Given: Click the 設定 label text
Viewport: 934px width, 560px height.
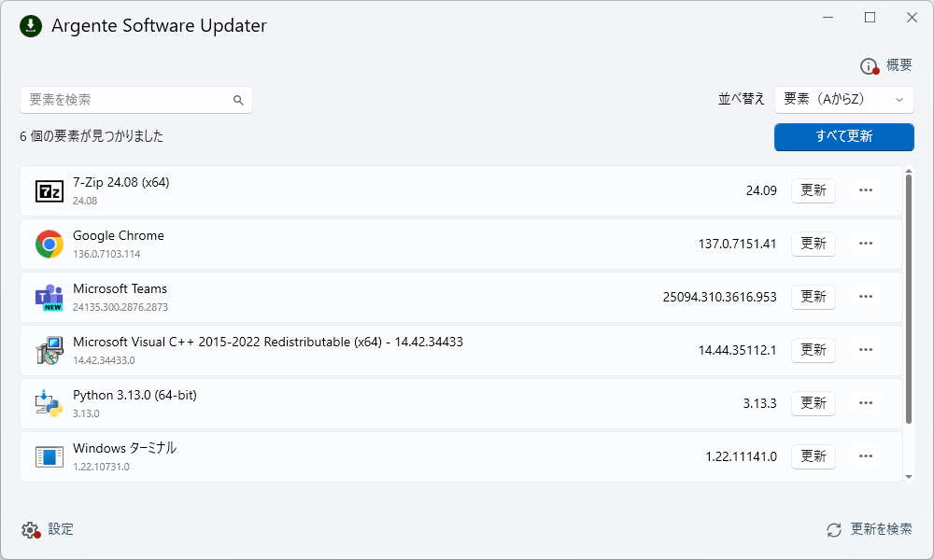Looking at the screenshot, I should 61,529.
